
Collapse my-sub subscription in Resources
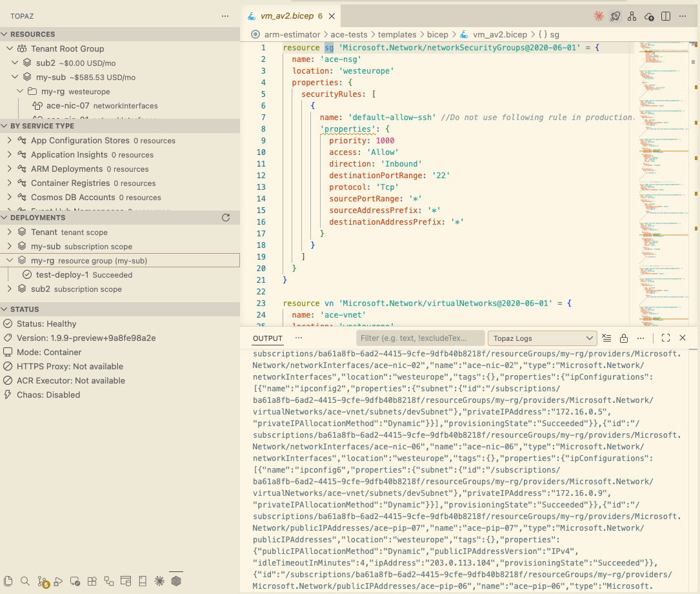click(15, 77)
